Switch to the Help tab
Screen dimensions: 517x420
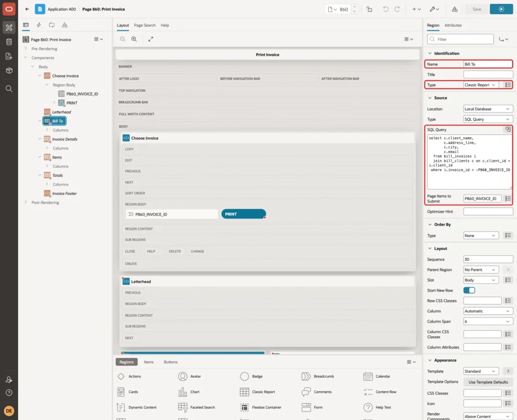[165, 25]
